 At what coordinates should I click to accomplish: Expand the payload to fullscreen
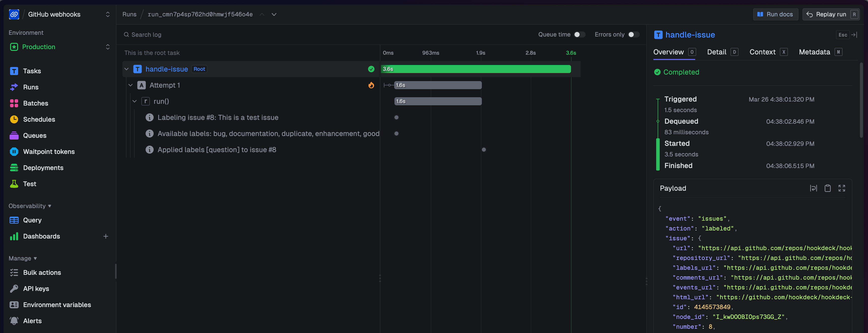841,188
